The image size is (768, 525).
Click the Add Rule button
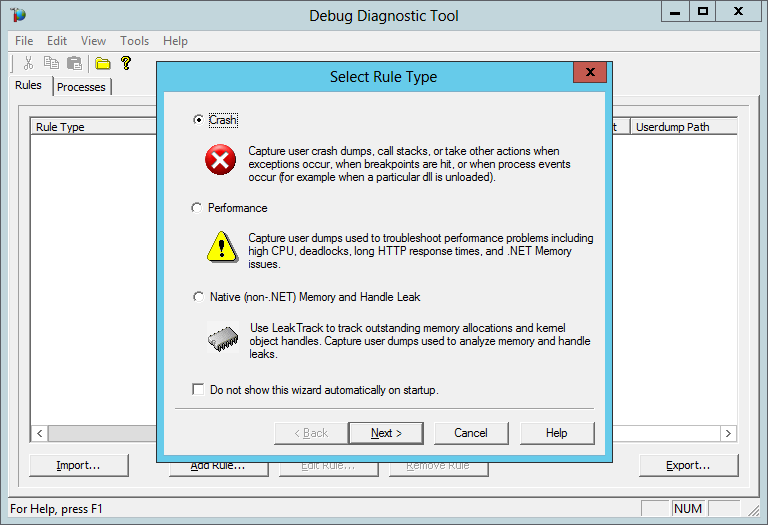(218, 469)
